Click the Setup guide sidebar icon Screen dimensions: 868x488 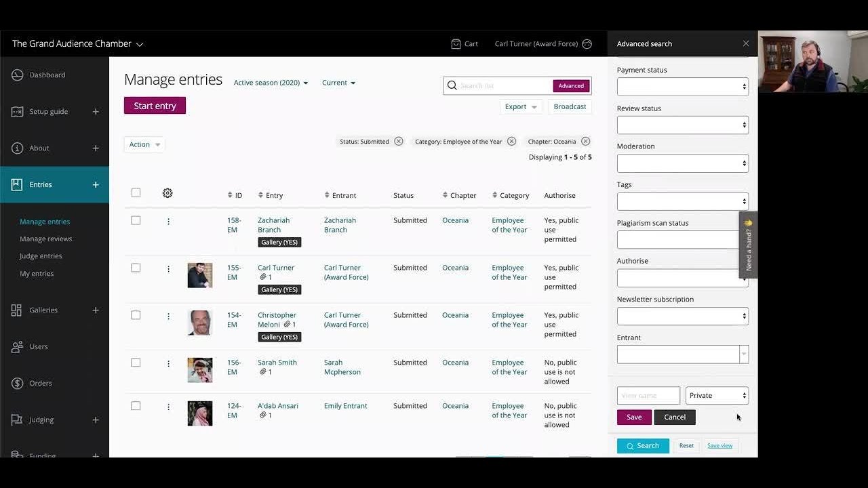18,112
